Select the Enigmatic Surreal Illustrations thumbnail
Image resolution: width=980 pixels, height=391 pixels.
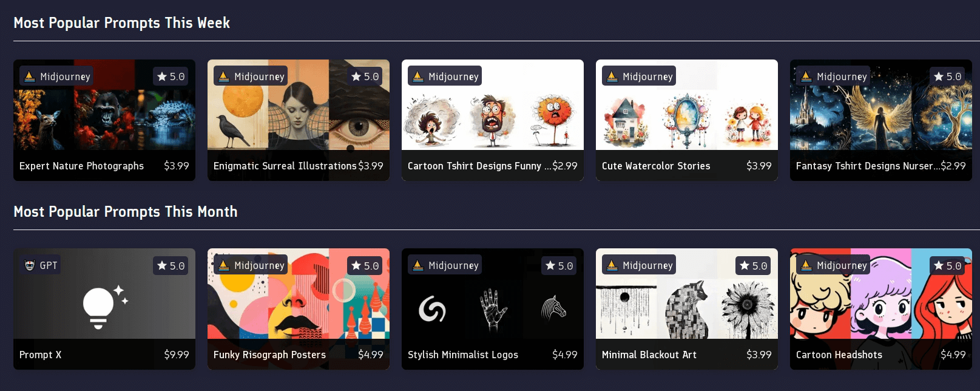[x=299, y=105]
